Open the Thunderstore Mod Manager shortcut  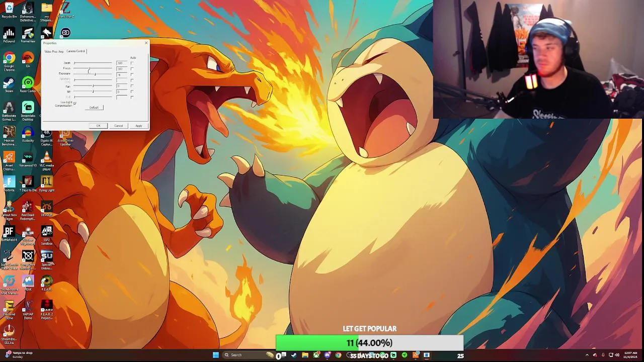(9, 284)
